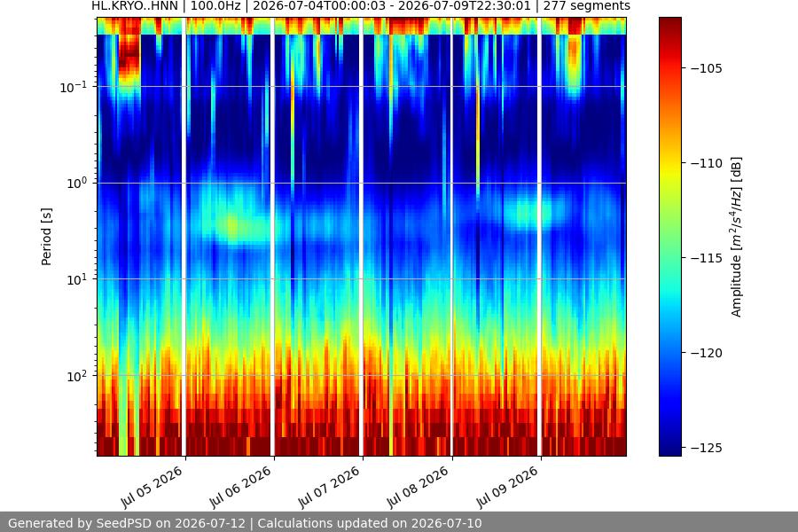Image resolution: width=798 pixels, height=532 pixels.
Task: Select the Jul 08 2026 date label
Action: 418,487
